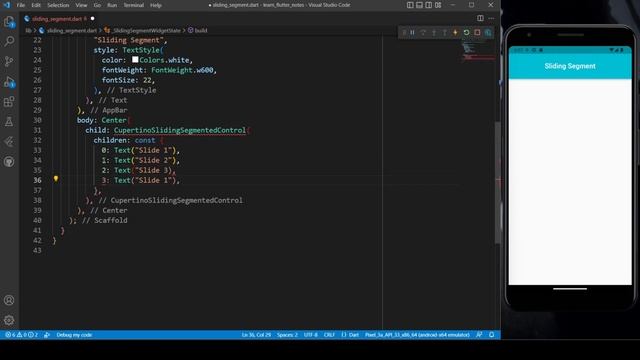Image resolution: width=640 pixels, height=360 pixels.
Task: Open the widget inspector in debug toolbar
Action: point(488,33)
